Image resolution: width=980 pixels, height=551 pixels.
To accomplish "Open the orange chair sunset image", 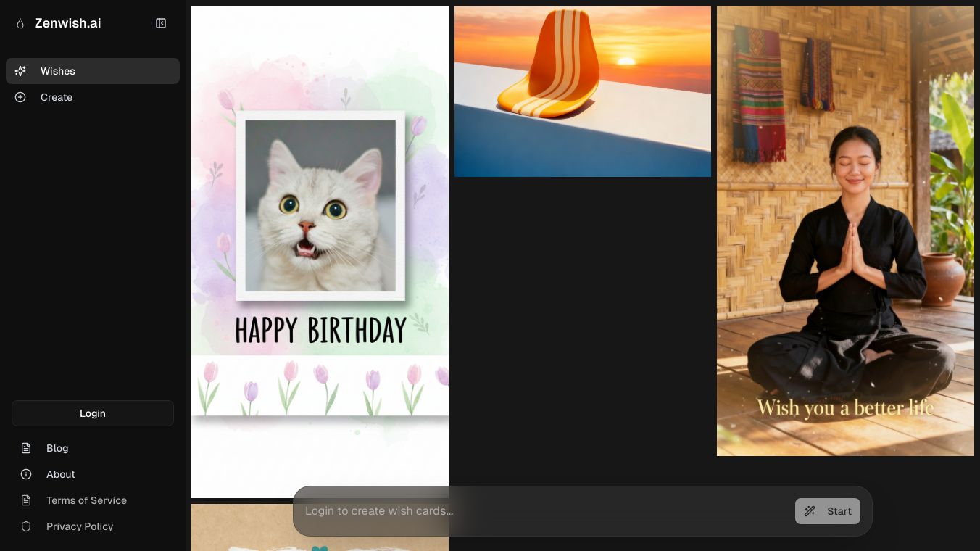I will (x=583, y=91).
